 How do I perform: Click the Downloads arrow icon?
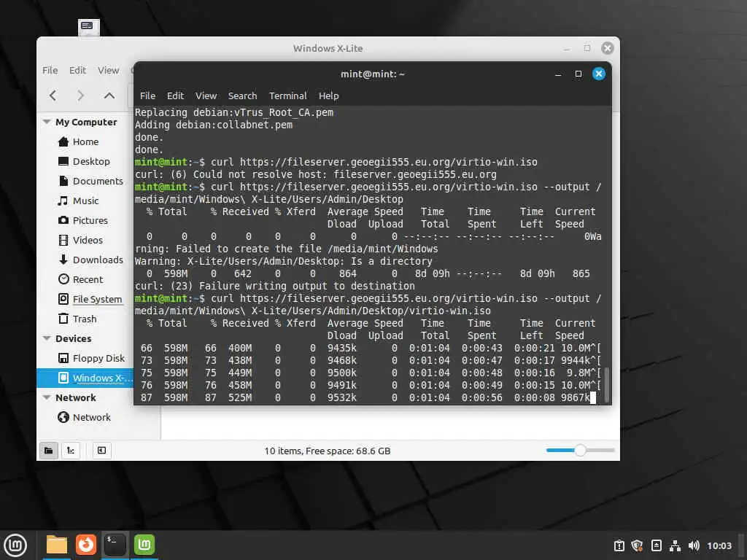coord(63,260)
